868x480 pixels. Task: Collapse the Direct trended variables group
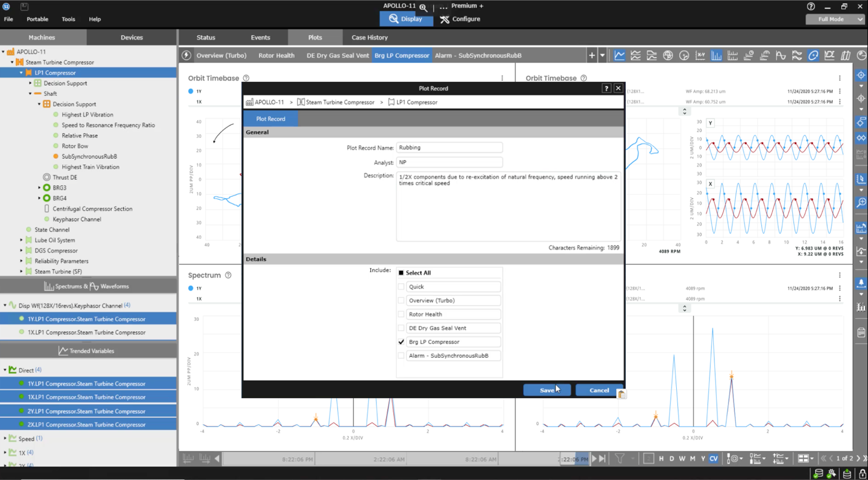point(5,370)
